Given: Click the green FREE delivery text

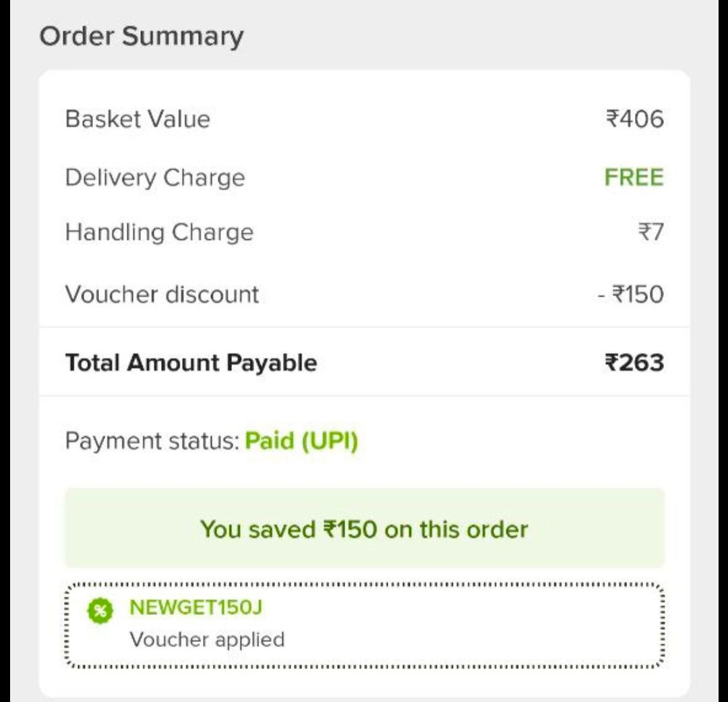Looking at the screenshot, I should (634, 177).
